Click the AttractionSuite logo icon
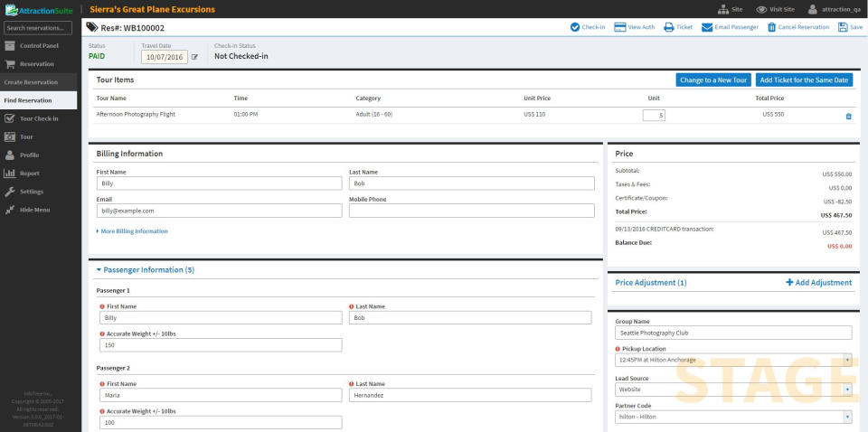This screenshot has height=432, width=868. pos(11,9)
